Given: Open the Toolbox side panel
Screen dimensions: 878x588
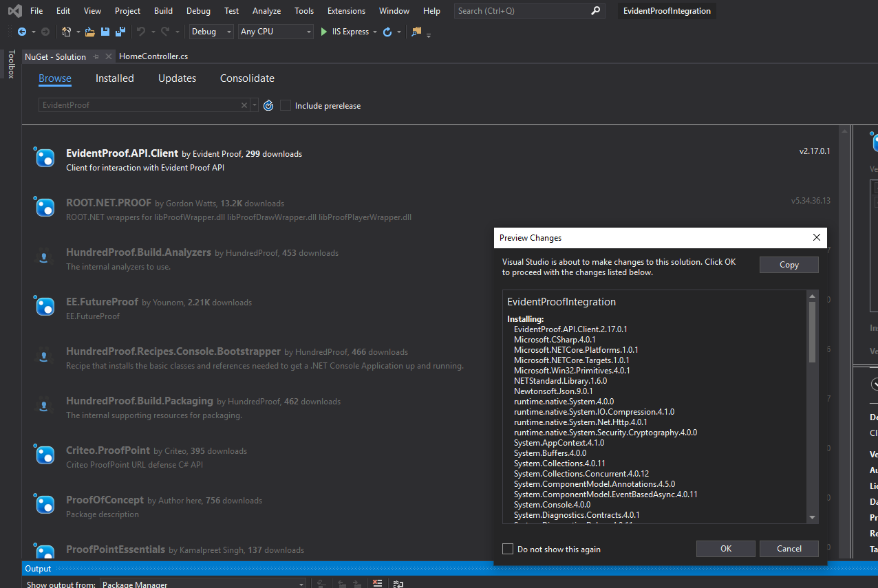Looking at the screenshot, I should pos(11,64).
